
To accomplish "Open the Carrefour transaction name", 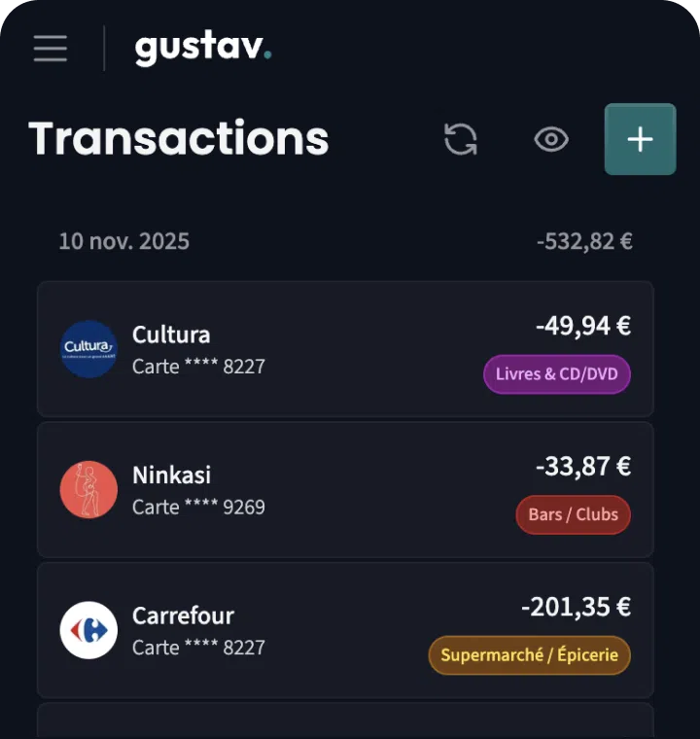I will coord(183,616).
